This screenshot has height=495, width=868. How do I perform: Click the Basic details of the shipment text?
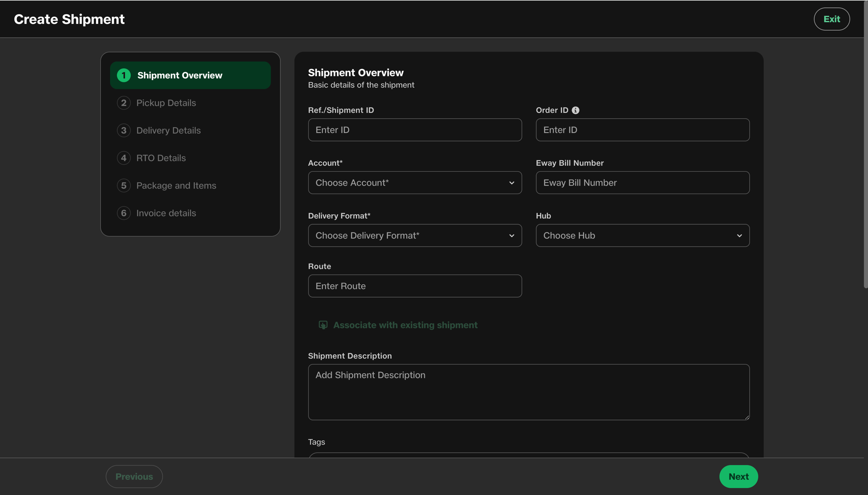(361, 85)
